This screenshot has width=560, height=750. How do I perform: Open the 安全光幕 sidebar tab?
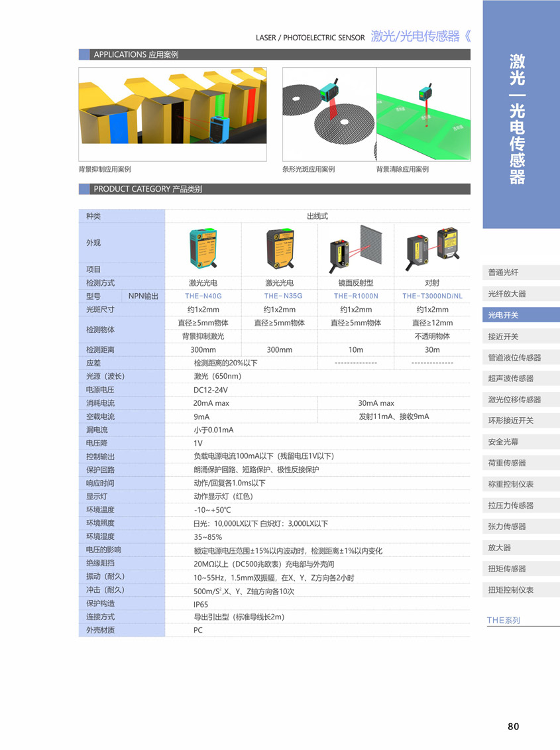click(521, 442)
